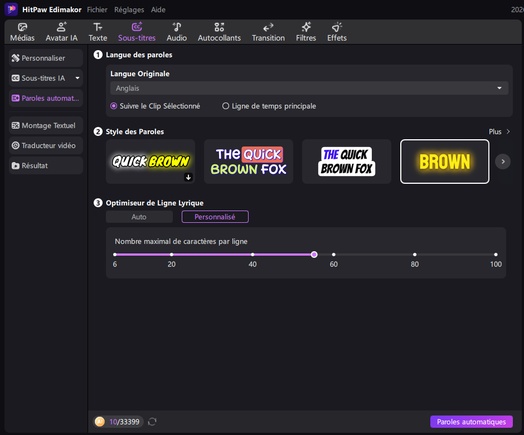Open the Aide menu
Viewport: 524px width, 435px height.
(158, 10)
